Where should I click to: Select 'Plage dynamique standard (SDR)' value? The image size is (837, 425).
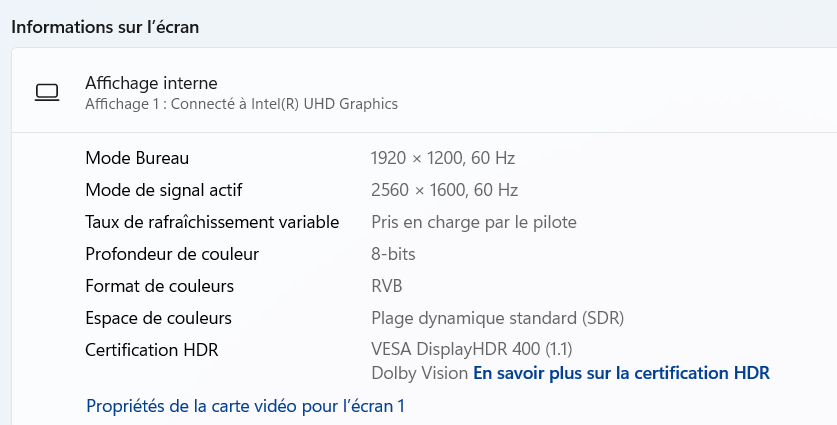click(497, 318)
